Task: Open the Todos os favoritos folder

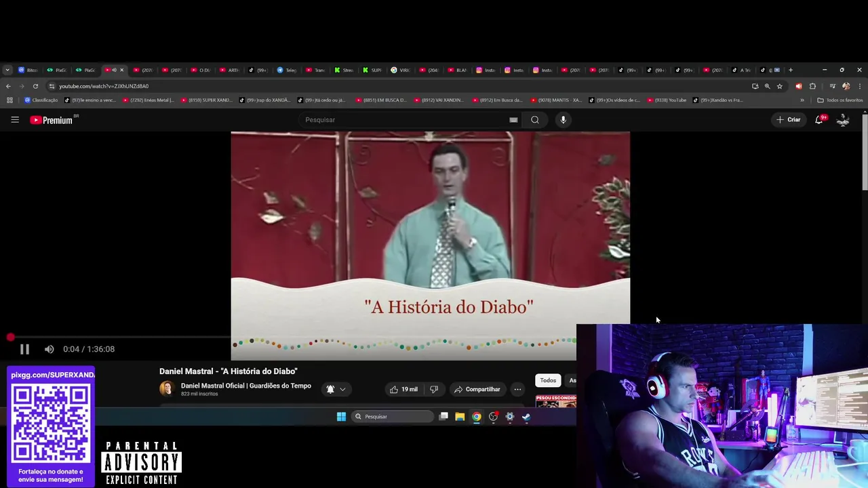Action: tap(840, 100)
